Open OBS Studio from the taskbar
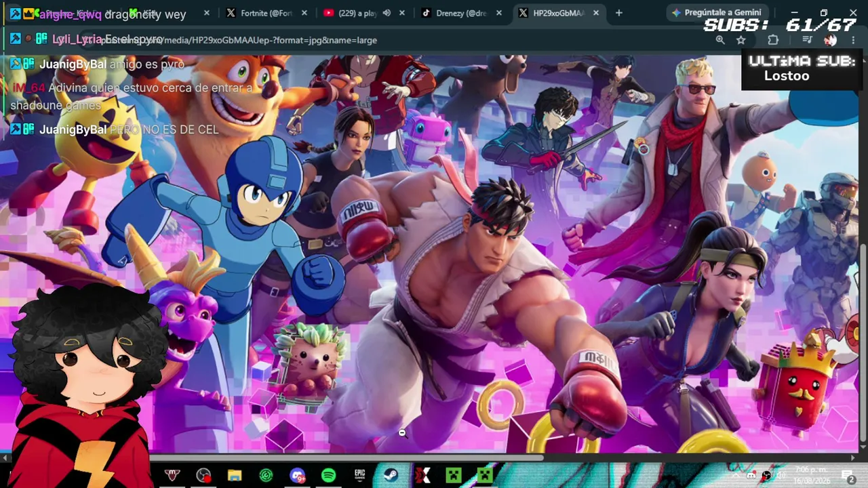This screenshot has height=488, width=868. coord(203,476)
